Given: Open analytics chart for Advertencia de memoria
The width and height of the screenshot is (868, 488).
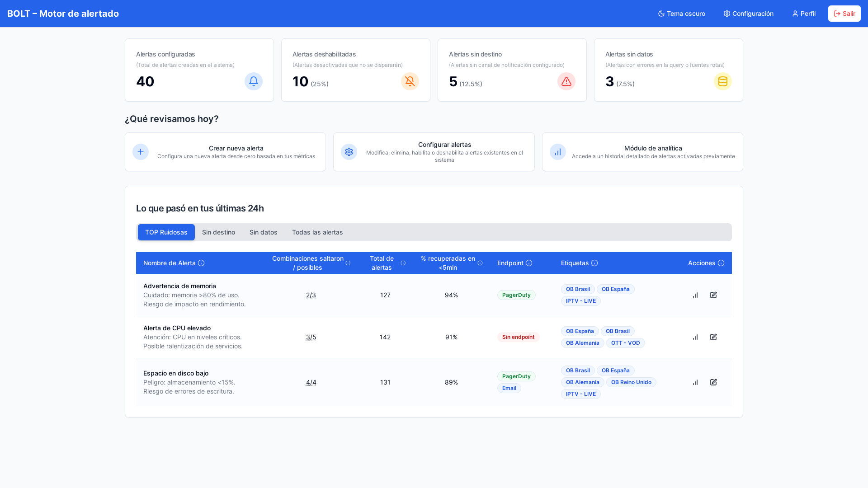Looking at the screenshot, I should click(x=695, y=295).
